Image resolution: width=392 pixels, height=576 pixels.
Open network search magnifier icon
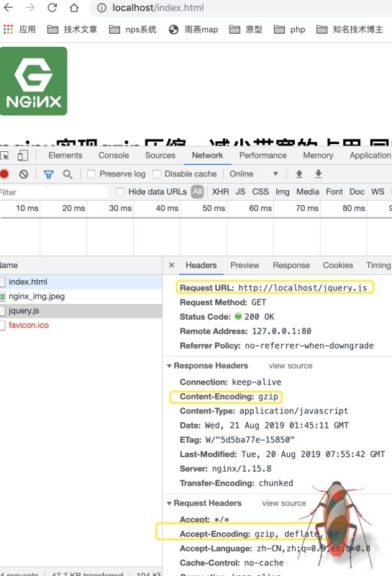[x=68, y=174]
